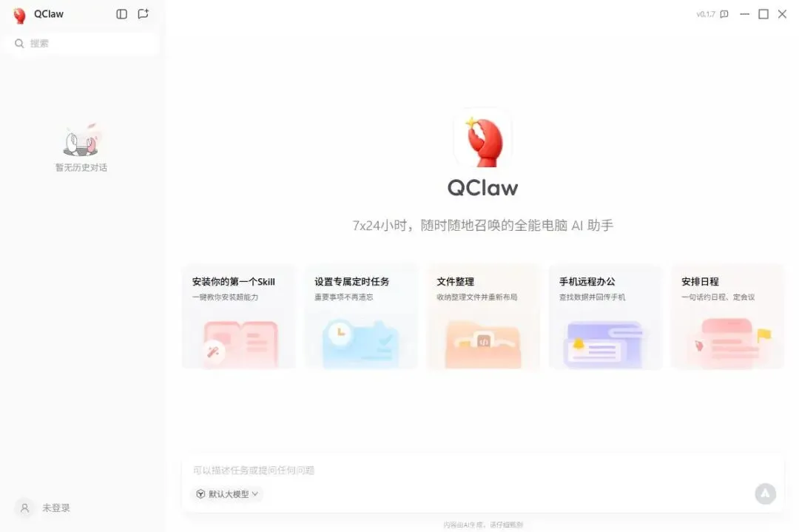Viewport: 799px width, 532px height.
Task: Open feedback icon next to version number
Action: [724, 14]
